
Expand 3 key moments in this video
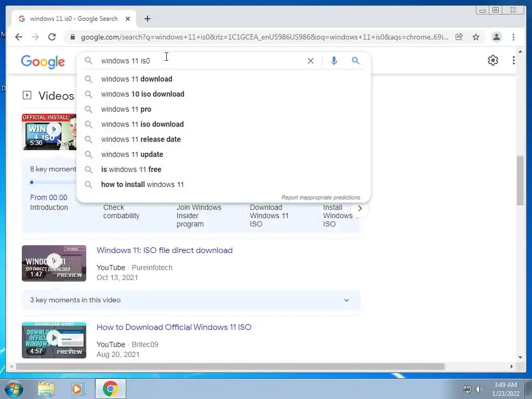click(x=191, y=300)
